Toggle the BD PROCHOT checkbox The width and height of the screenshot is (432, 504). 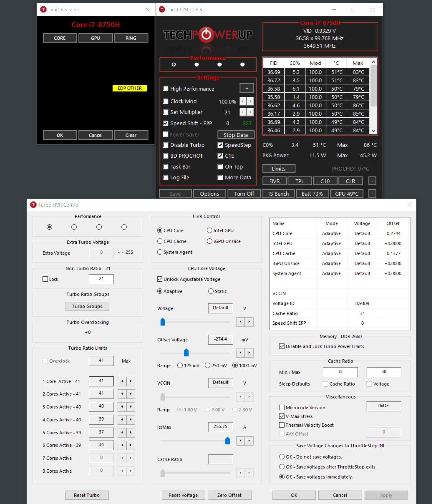(x=166, y=156)
